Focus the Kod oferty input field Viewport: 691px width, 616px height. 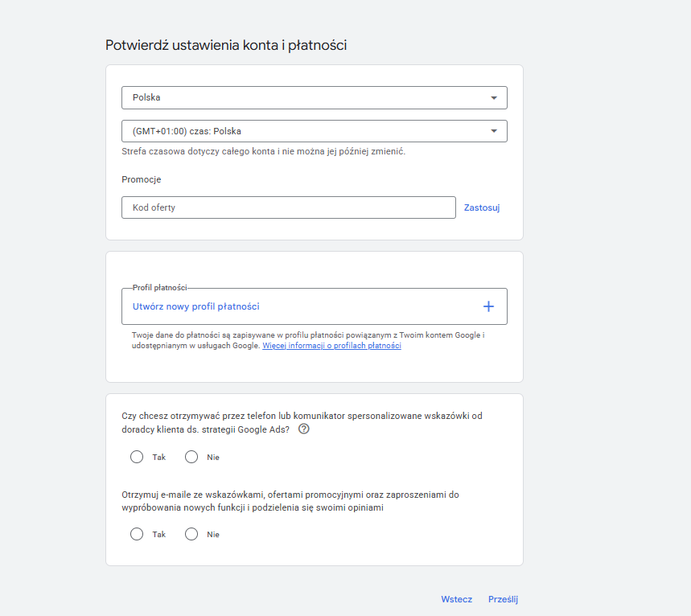pos(288,207)
